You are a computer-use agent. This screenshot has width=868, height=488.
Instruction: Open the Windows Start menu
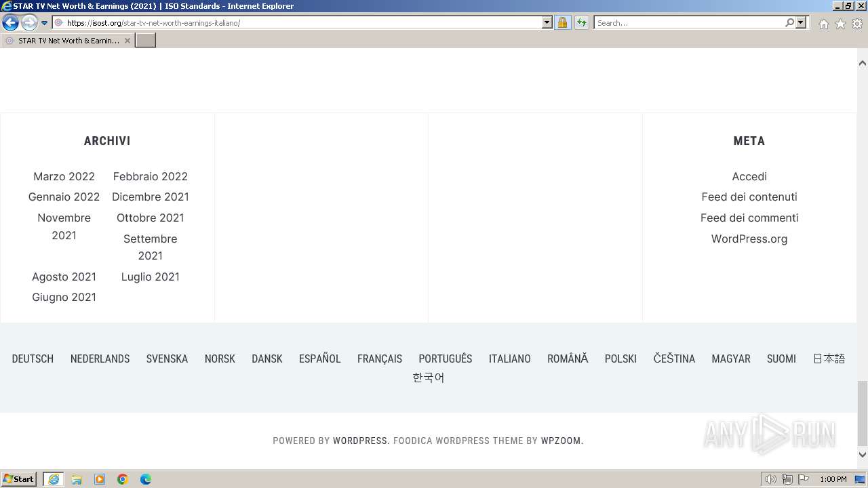click(19, 479)
